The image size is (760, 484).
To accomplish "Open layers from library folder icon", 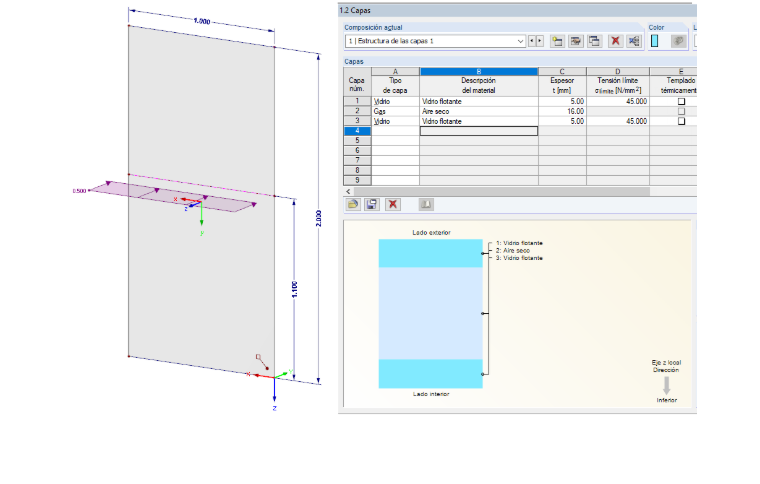I will click(353, 204).
